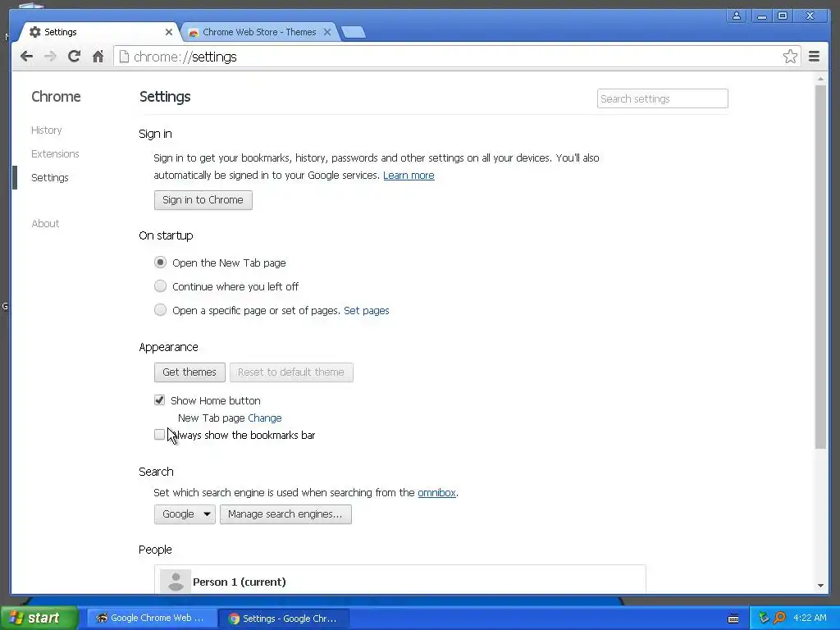Click the keyboard icon in the taskbar
840x630 pixels.
733,619
